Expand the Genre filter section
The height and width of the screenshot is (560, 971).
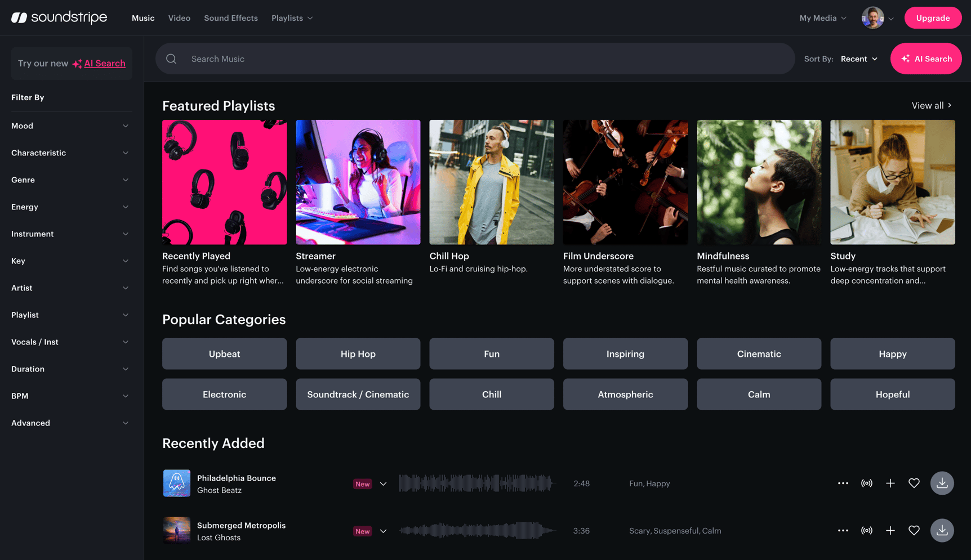pyautogui.click(x=70, y=180)
